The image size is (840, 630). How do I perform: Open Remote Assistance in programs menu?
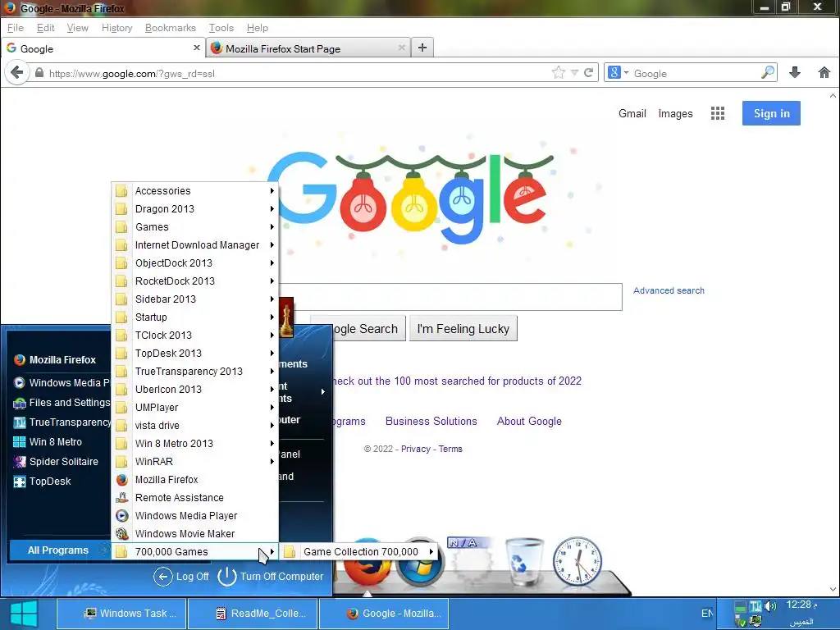pyautogui.click(x=195, y=498)
